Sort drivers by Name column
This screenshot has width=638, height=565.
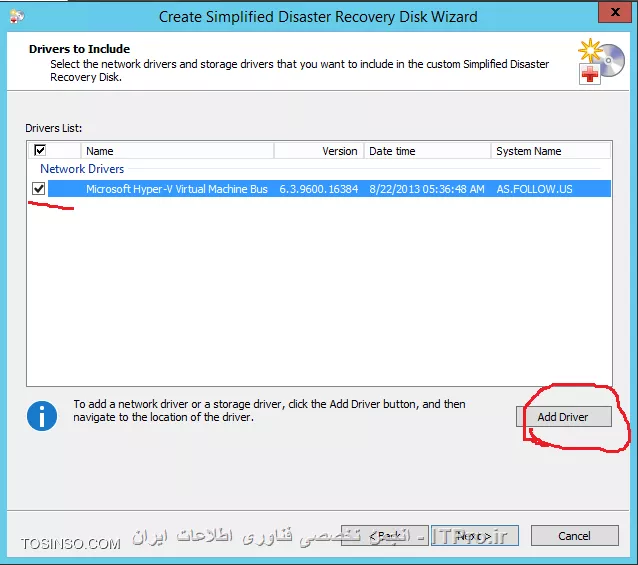click(177, 151)
